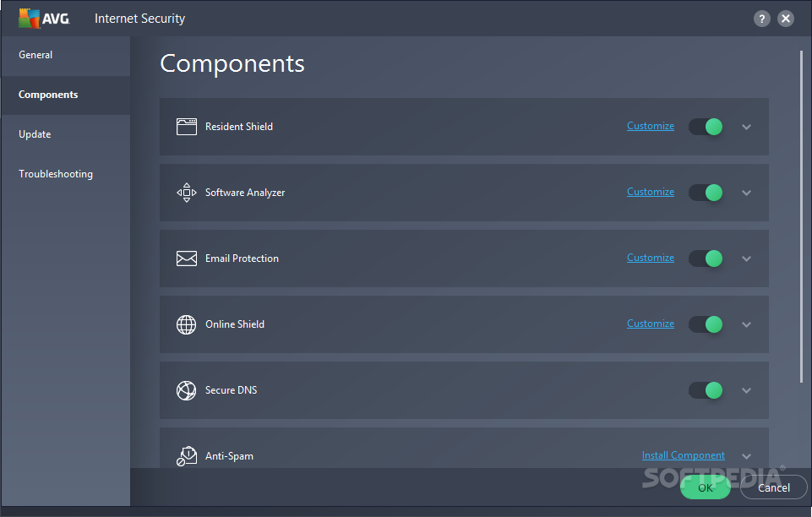The image size is (812, 517).
Task: Click the Resident Shield label
Action: pos(239,127)
